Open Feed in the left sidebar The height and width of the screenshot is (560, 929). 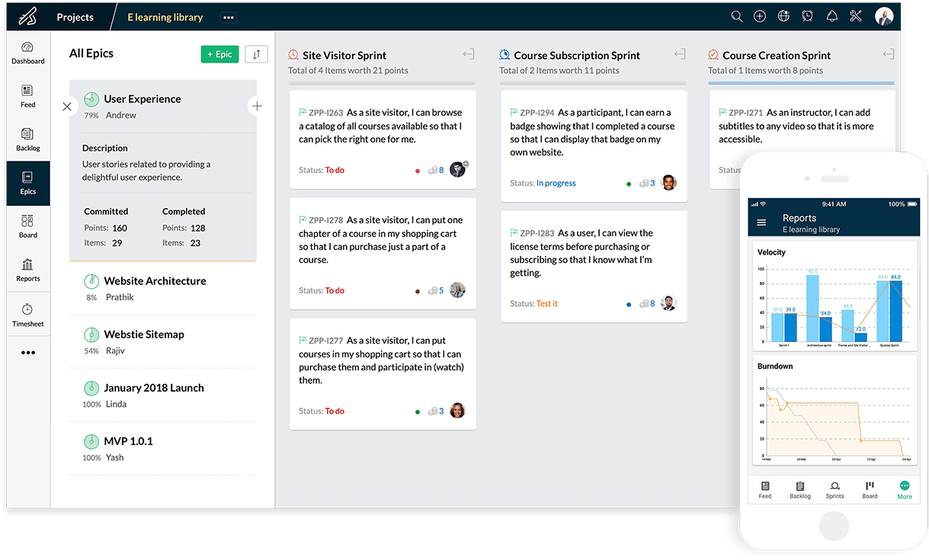coord(28,96)
